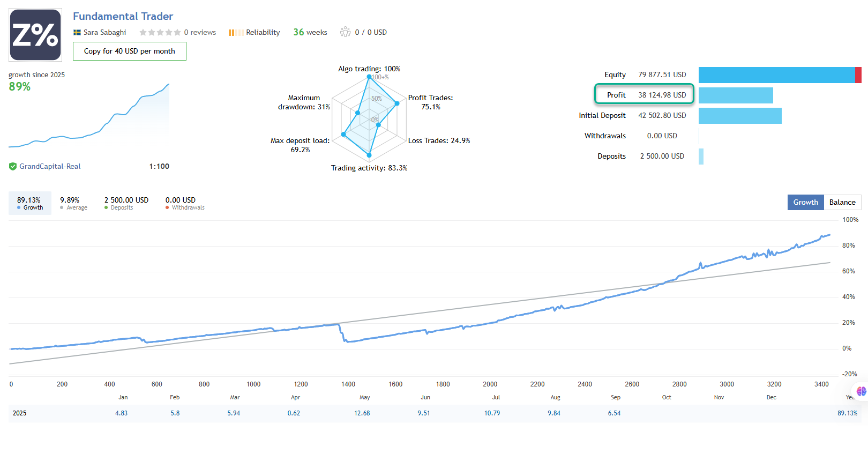This screenshot has height=454, width=868.
Task: Toggle the Withdrawals series legend
Action: tap(184, 203)
